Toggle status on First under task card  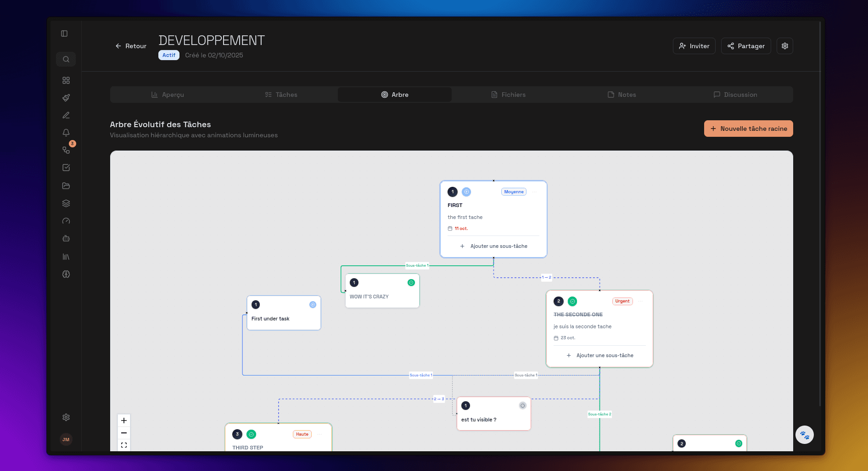coord(313,305)
